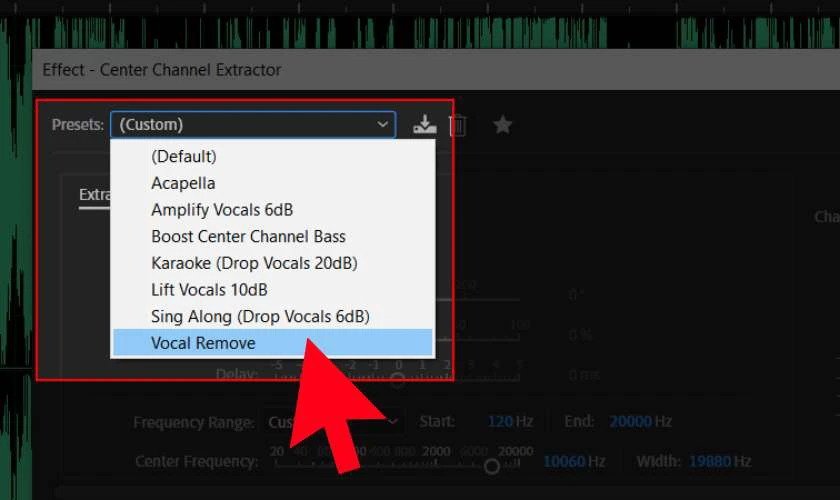Choose Karaoke (Drop Vocals 20dB)
Image resolution: width=840 pixels, height=500 pixels.
254,263
